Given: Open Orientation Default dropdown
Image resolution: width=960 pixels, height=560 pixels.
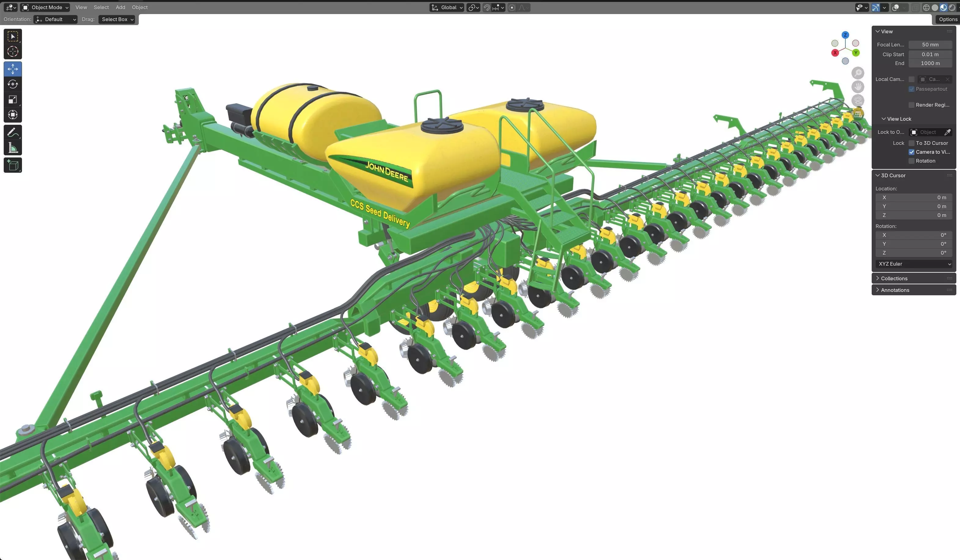Looking at the screenshot, I should coord(56,20).
